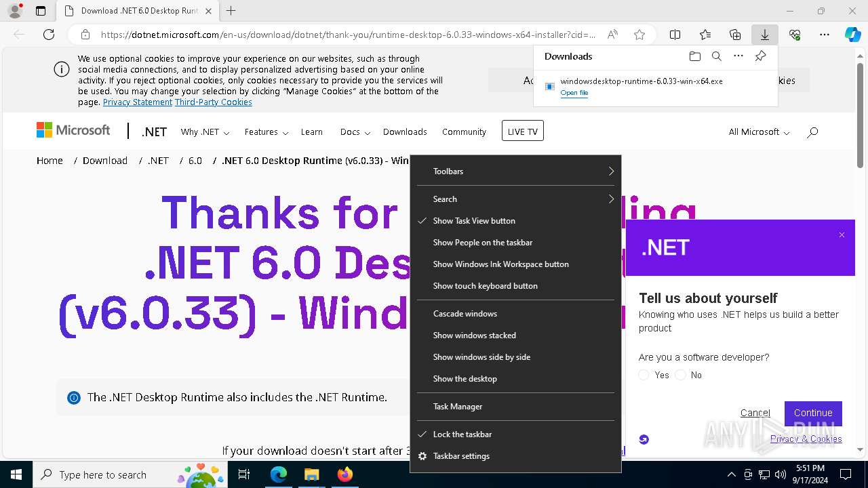
Task: Open Privacy Statement link
Action: point(138,102)
